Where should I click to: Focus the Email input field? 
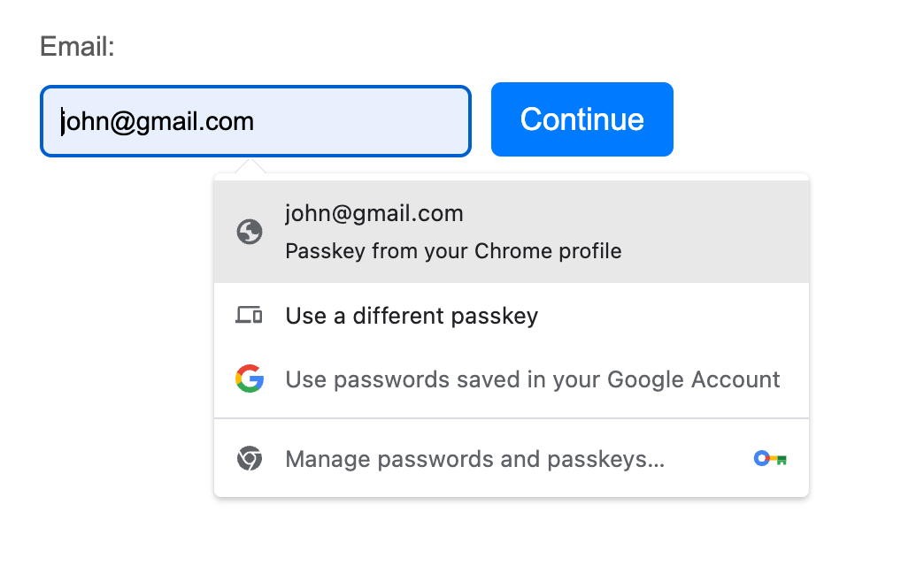[x=256, y=121]
